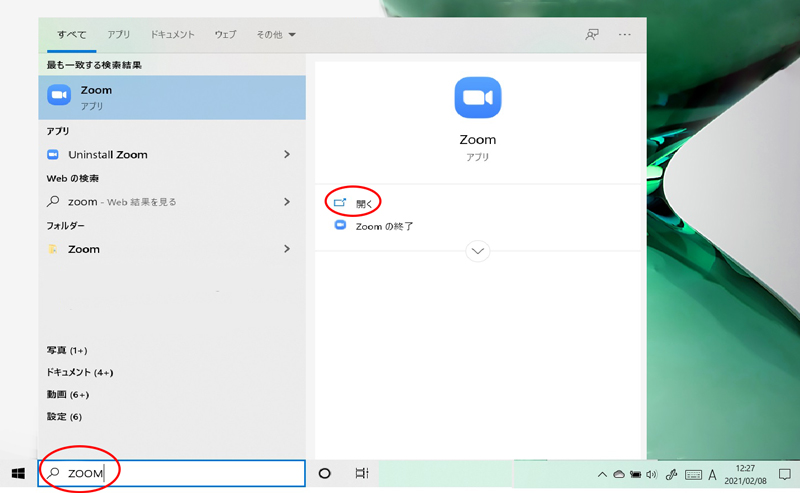Expand the その他 dropdown filter
This screenshot has height=493, width=800.
coord(276,34)
